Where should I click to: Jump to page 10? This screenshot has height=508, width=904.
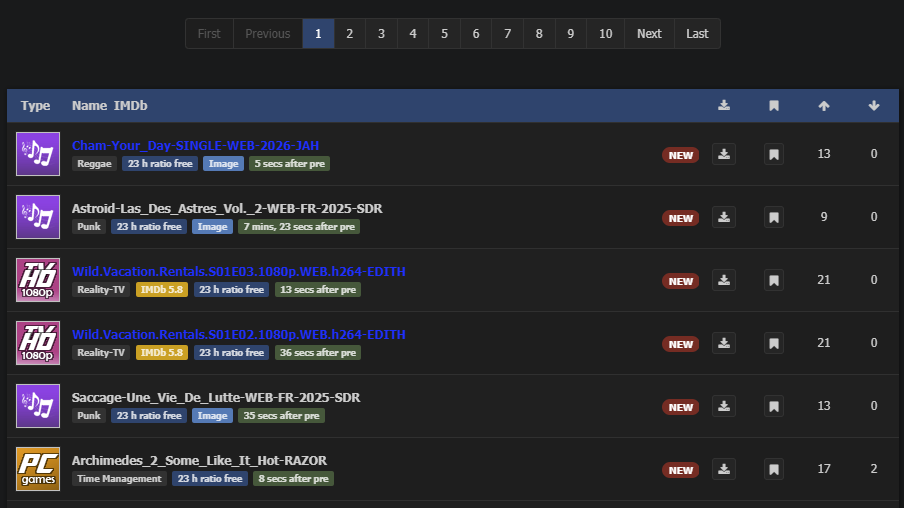605,34
